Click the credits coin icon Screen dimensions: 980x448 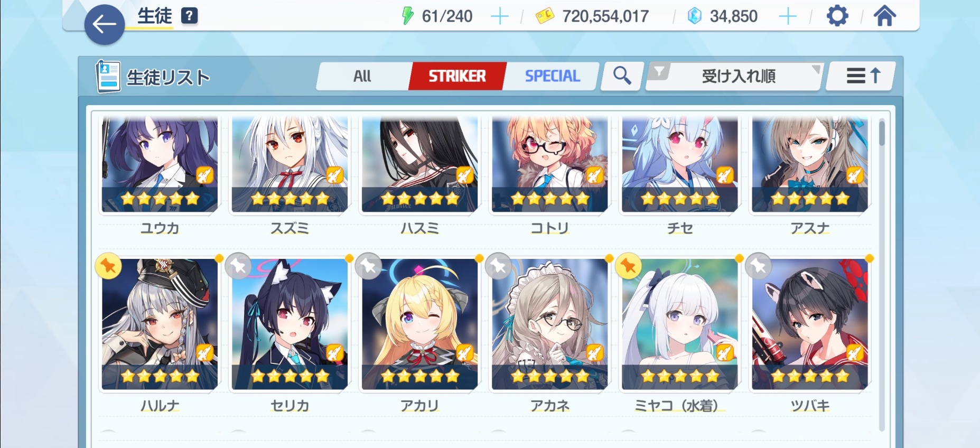[x=545, y=16]
